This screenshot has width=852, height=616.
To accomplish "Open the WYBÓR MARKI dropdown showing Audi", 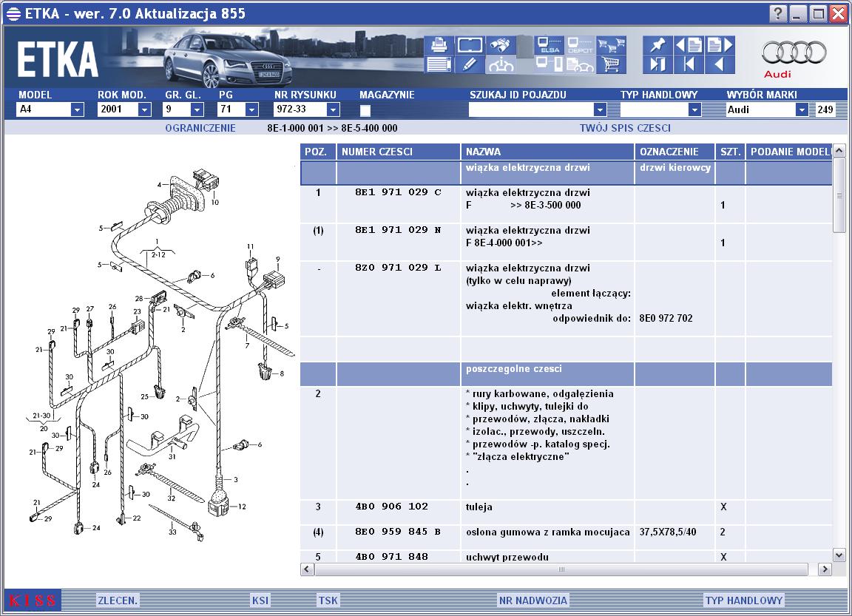I will click(x=802, y=109).
